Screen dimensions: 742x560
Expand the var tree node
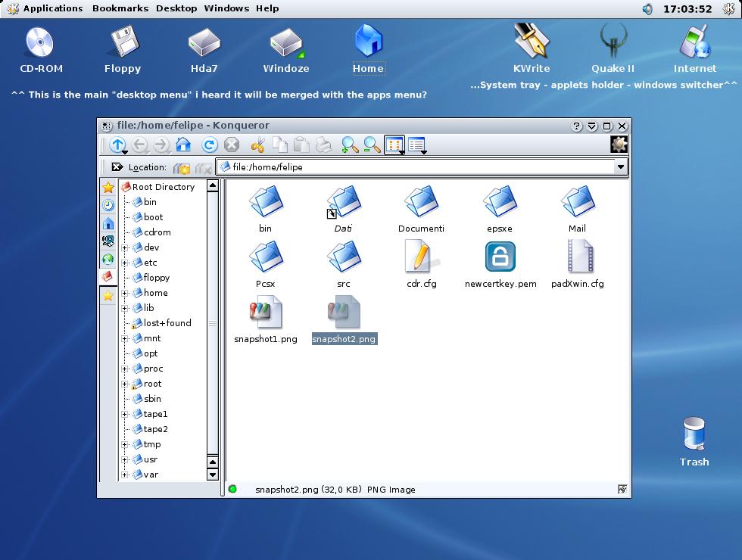click(x=125, y=474)
